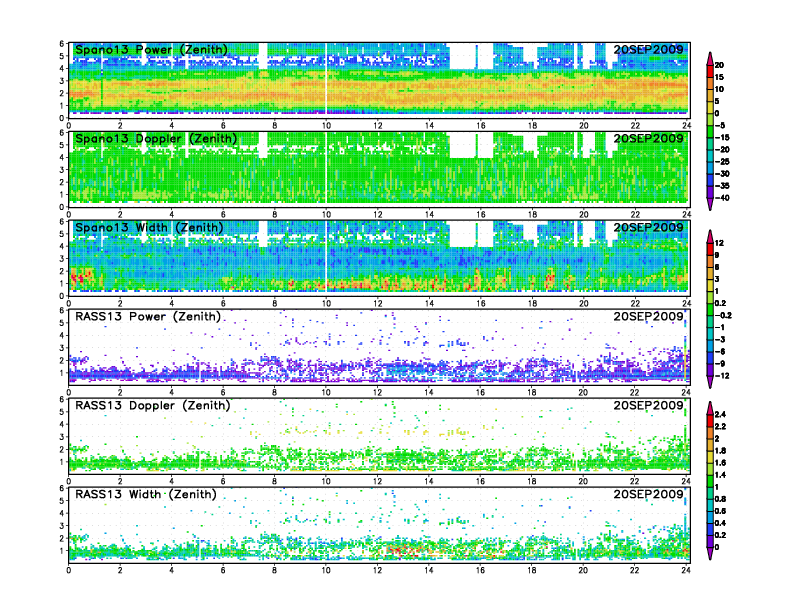Click the purple bottom arrow of the top colorbar

coord(710,204)
